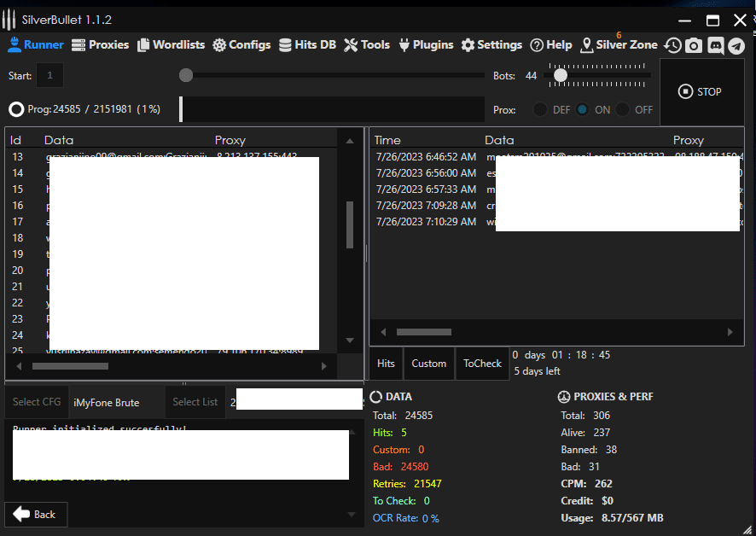Open the Wordlists section
This screenshot has width=756, height=536.
[171, 44]
